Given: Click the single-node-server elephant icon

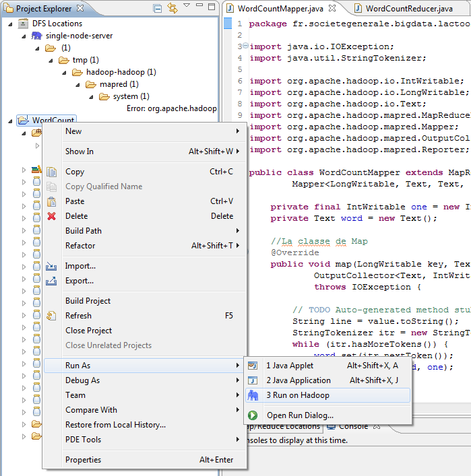Looking at the screenshot, I should pos(37,36).
